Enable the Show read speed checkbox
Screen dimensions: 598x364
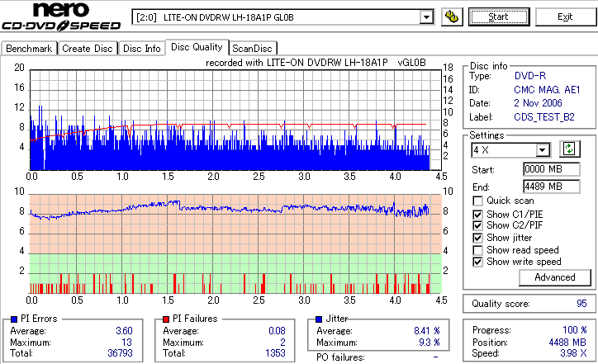pyautogui.click(x=477, y=250)
